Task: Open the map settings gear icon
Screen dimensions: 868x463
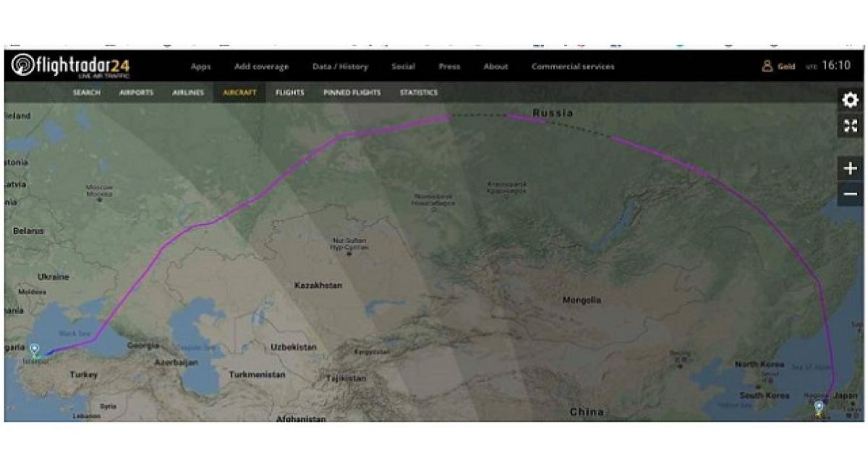Action: 850,100
